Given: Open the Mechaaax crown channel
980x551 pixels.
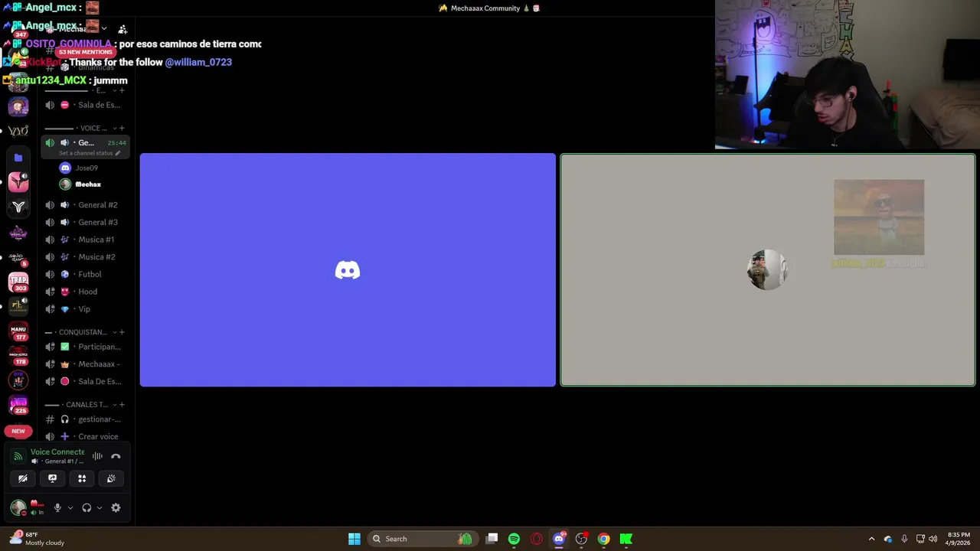Looking at the screenshot, I should [x=85, y=364].
